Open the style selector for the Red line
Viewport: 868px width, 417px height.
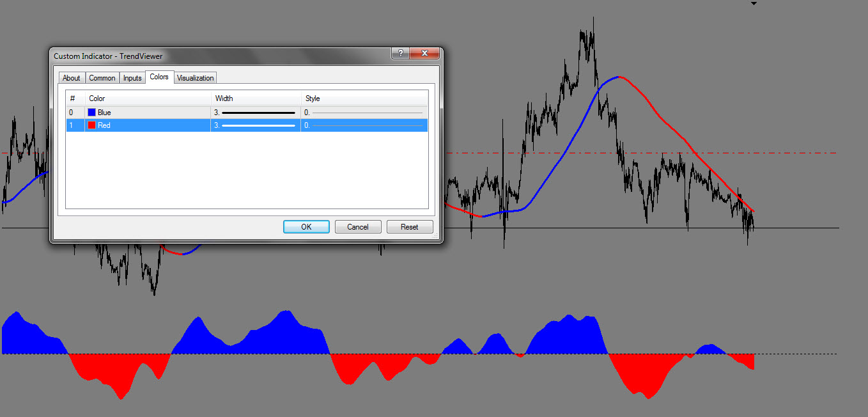point(364,125)
